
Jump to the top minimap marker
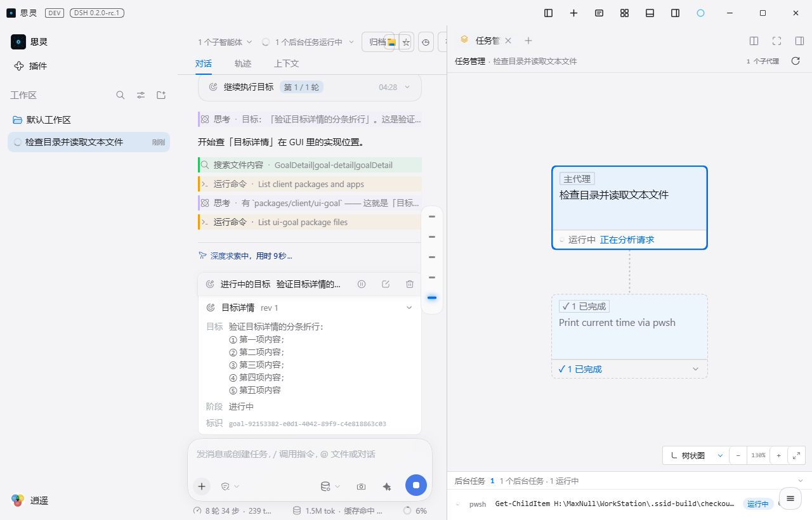click(432, 216)
